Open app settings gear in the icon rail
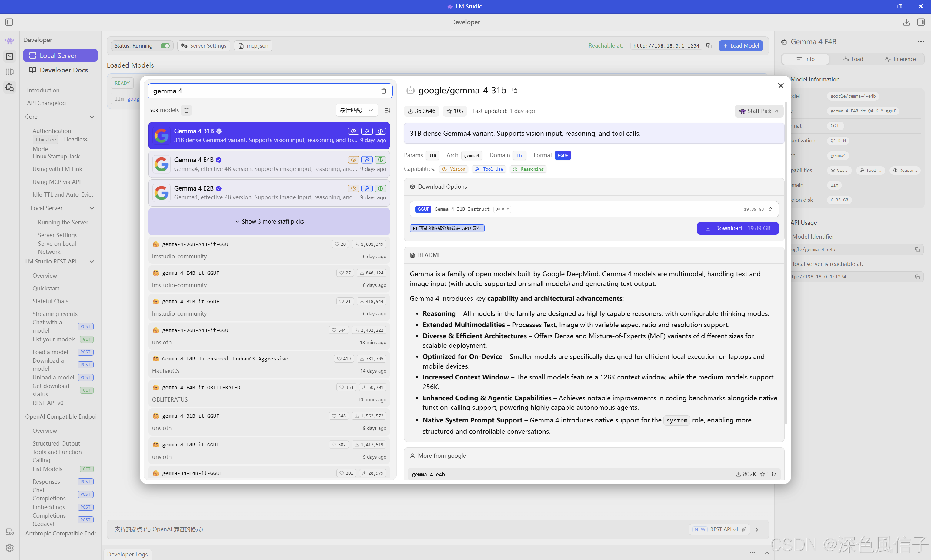Screen dimensions: 931x560 pyautogui.click(x=10, y=548)
